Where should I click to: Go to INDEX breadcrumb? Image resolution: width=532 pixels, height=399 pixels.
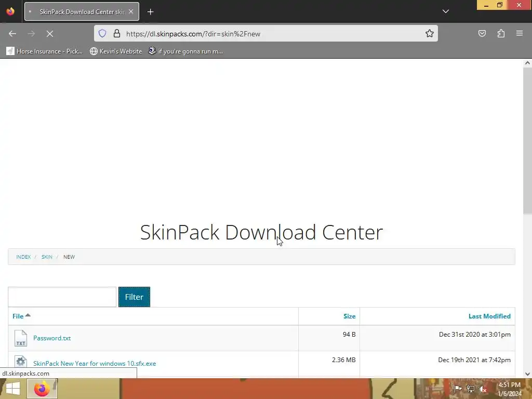pyautogui.click(x=23, y=257)
